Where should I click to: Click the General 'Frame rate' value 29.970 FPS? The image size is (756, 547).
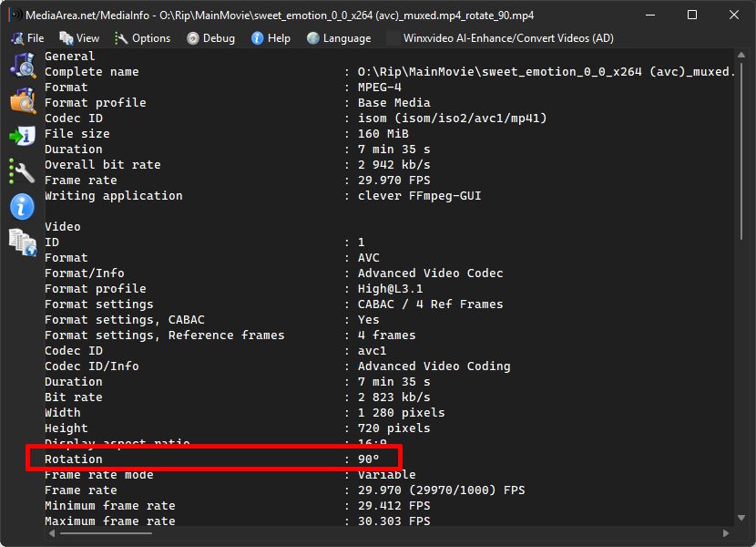(393, 181)
